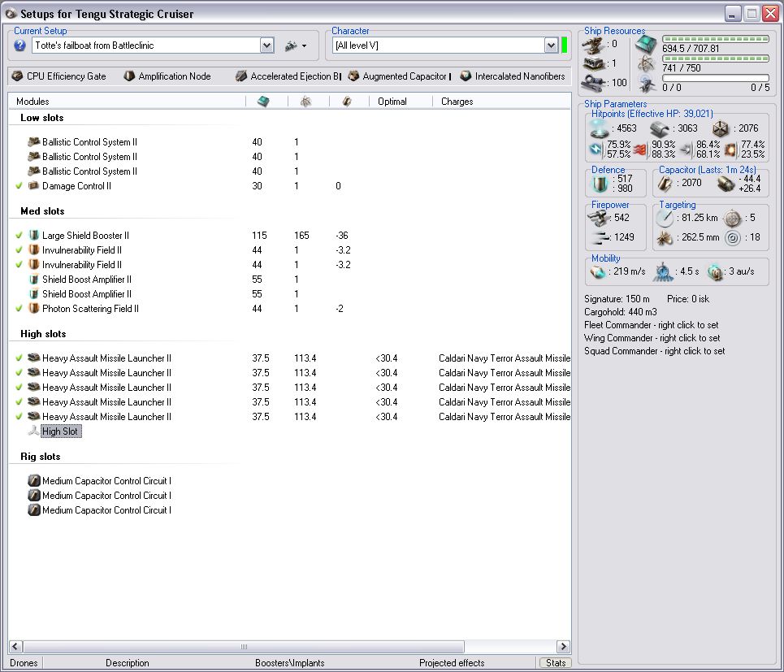Click the Augmented Capacitor subsystem icon

pyautogui.click(x=354, y=76)
